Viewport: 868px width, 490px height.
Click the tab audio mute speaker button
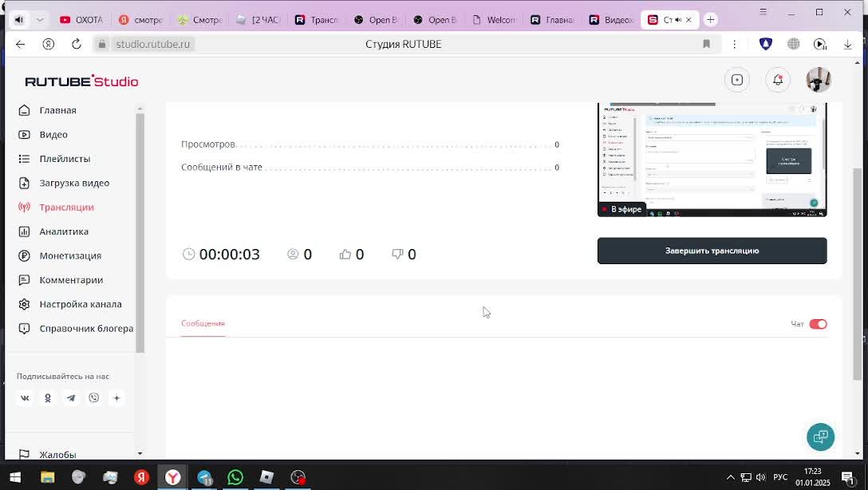tap(19, 20)
